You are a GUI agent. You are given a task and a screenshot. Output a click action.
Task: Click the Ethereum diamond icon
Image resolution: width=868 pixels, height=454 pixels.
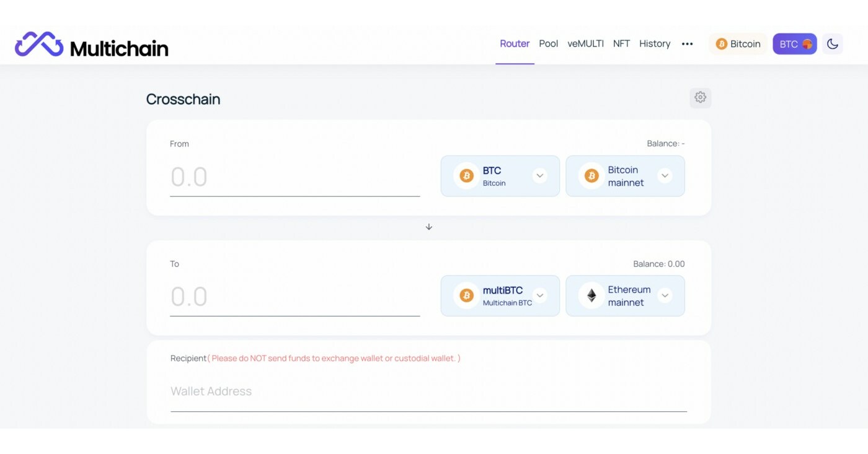click(591, 296)
